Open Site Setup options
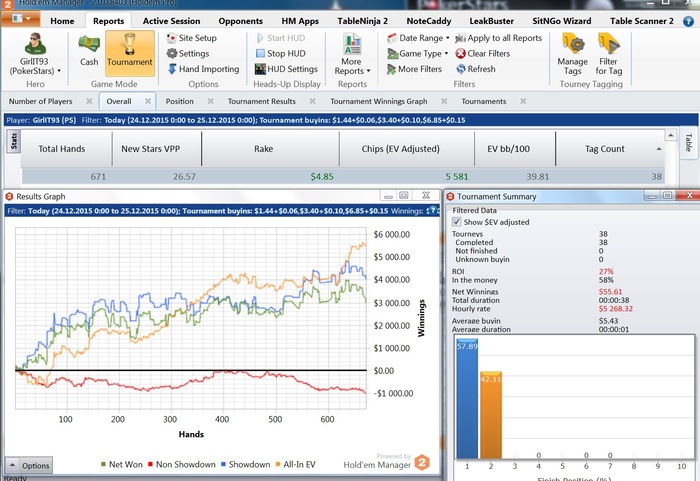This screenshot has width=700, height=481. 192,38
